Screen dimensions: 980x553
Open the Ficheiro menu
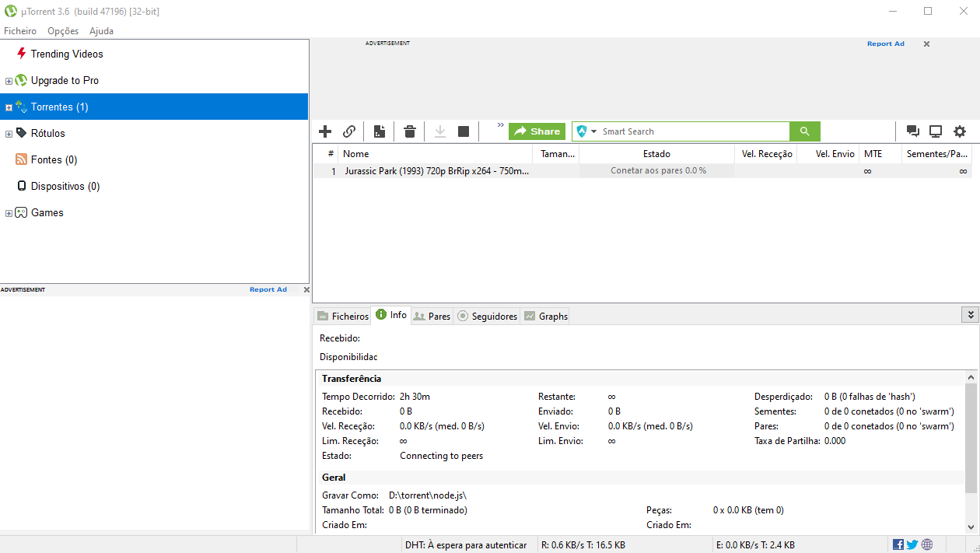(20, 31)
